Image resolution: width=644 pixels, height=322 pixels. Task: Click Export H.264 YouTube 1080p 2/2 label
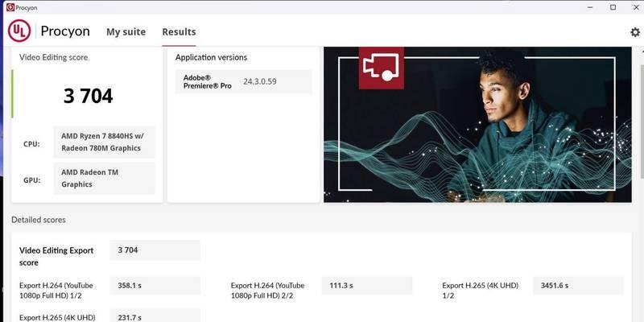click(x=268, y=291)
